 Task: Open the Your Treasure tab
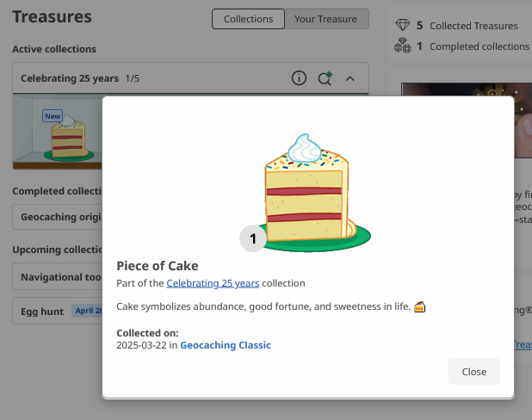pos(326,19)
